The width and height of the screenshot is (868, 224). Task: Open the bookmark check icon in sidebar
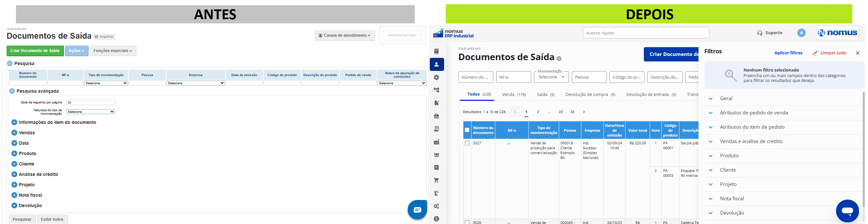point(436,103)
